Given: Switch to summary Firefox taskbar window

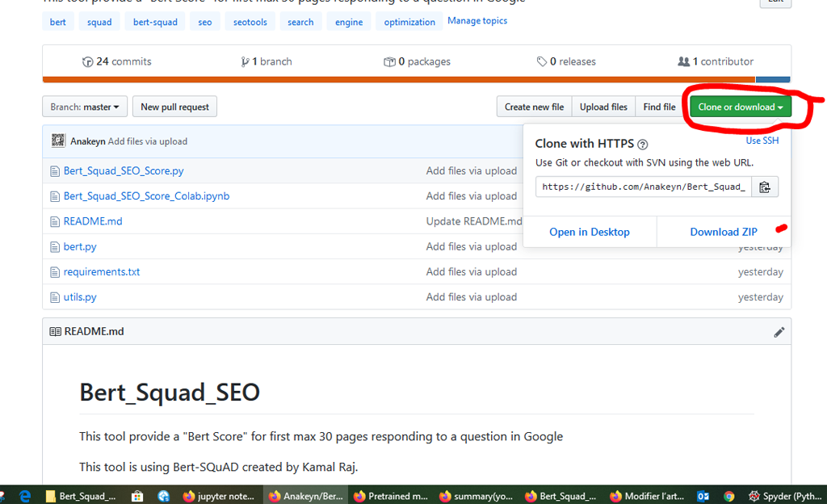Looking at the screenshot, I should click(476, 496).
